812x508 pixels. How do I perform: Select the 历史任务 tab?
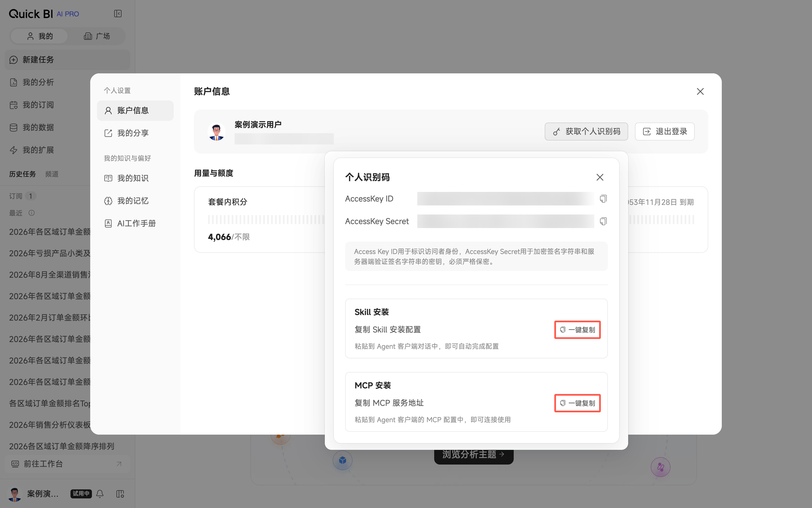point(22,174)
